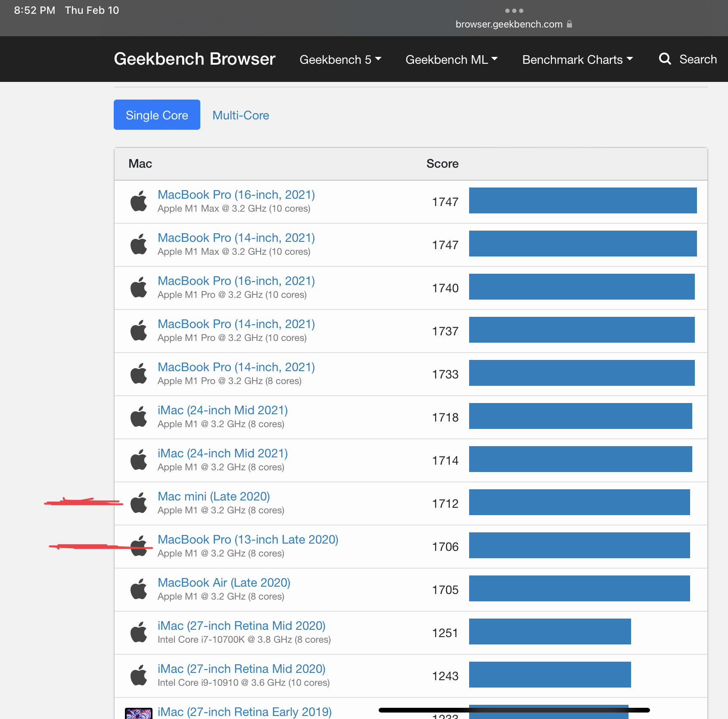Click the score bar in the 1251 iMac row

coord(550,631)
